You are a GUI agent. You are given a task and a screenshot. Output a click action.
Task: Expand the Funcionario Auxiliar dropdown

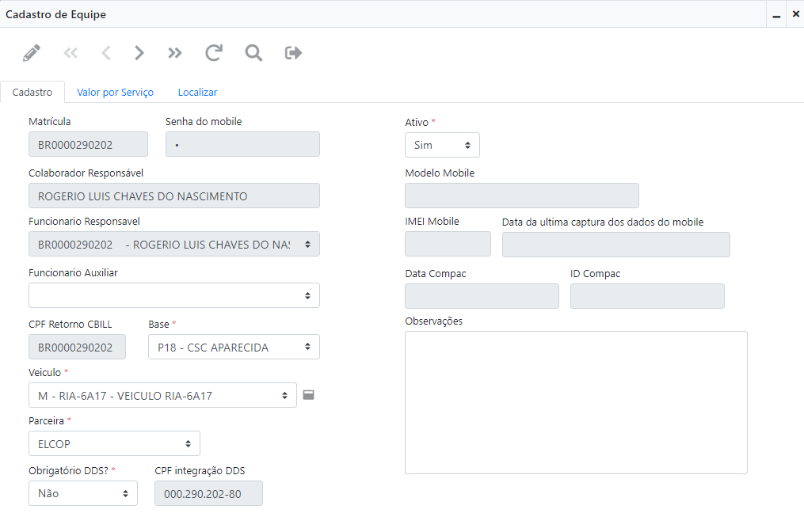(174, 295)
